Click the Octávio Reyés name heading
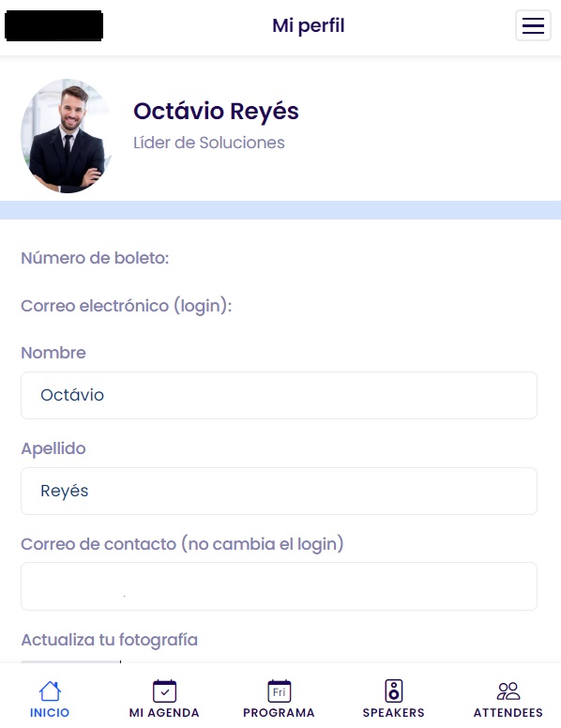This screenshot has width=561, height=728. coord(216,112)
